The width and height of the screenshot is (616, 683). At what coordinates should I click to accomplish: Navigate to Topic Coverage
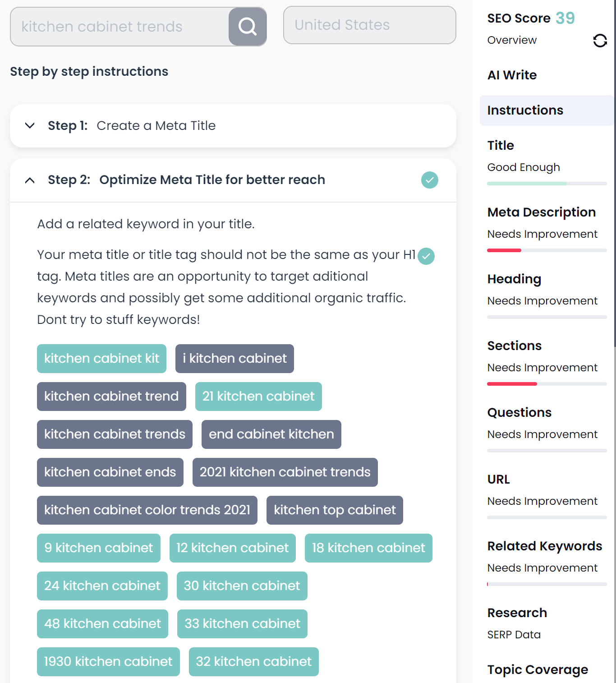(x=537, y=669)
